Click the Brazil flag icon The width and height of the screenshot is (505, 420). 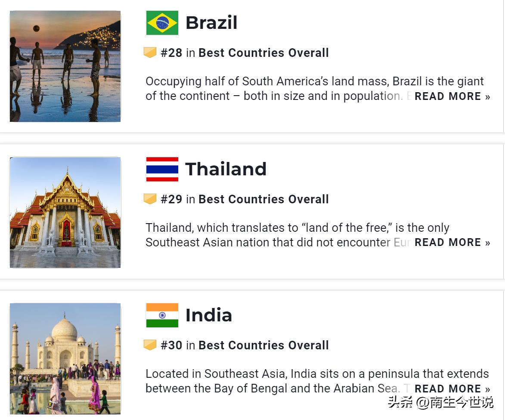[x=162, y=23]
